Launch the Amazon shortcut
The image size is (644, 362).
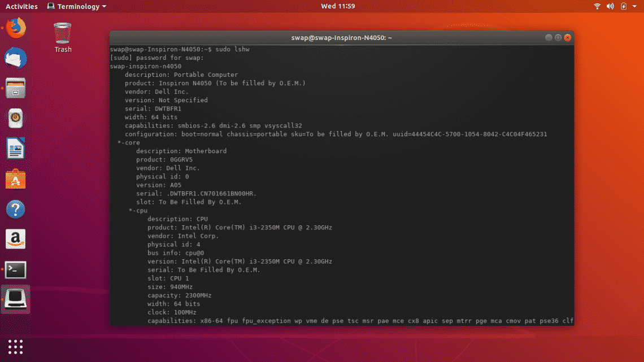[x=15, y=239]
